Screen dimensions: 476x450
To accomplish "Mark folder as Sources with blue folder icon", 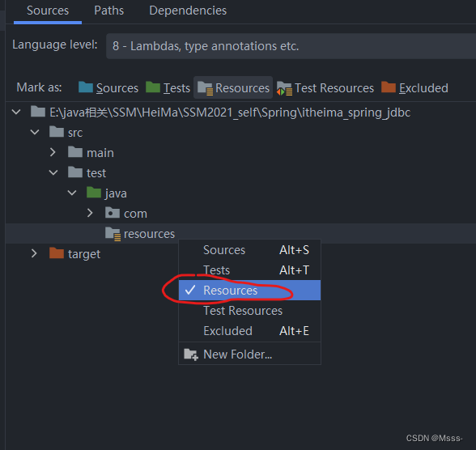I will (108, 88).
